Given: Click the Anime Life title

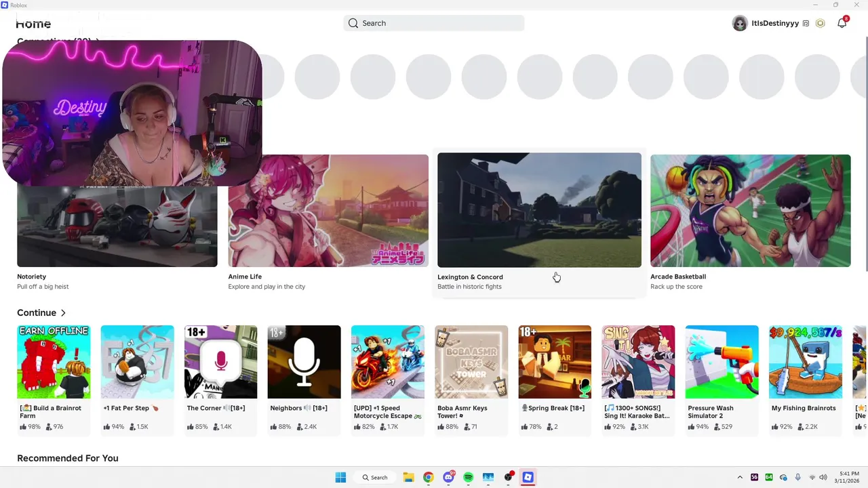Looking at the screenshot, I should [x=245, y=277].
